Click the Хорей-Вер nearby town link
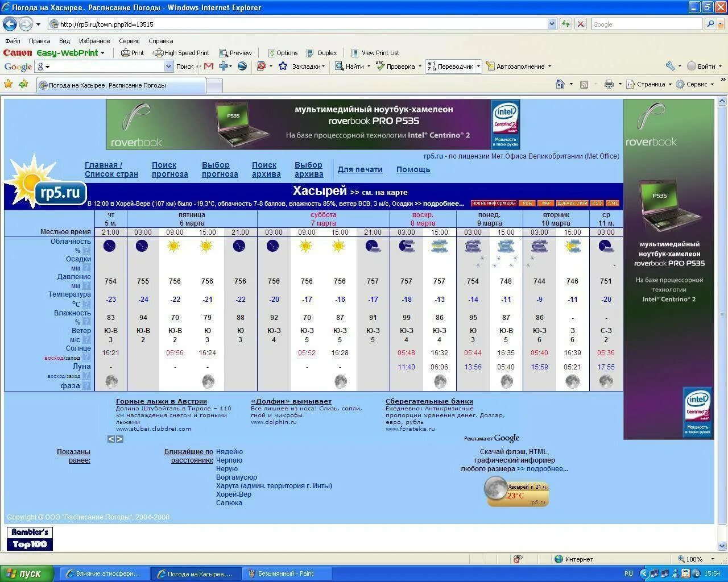The height and width of the screenshot is (582, 728). pyautogui.click(x=234, y=494)
